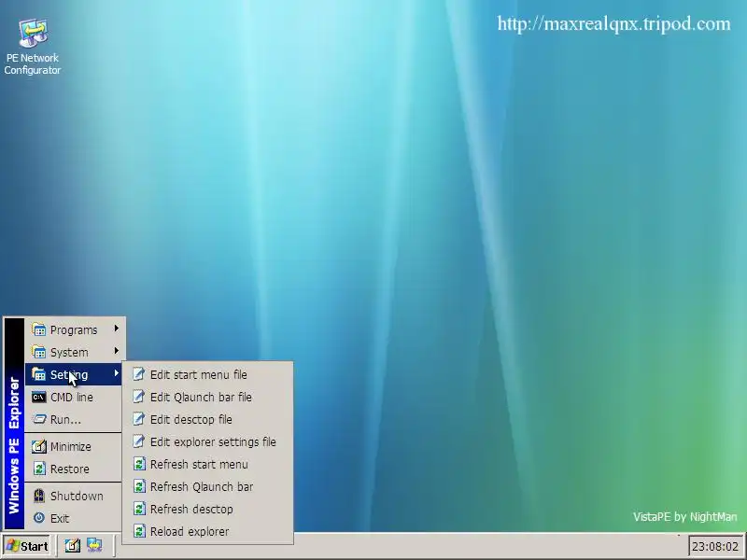Open the Run... dialog entry
The height and width of the screenshot is (560, 747).
[x=75, y=419]
